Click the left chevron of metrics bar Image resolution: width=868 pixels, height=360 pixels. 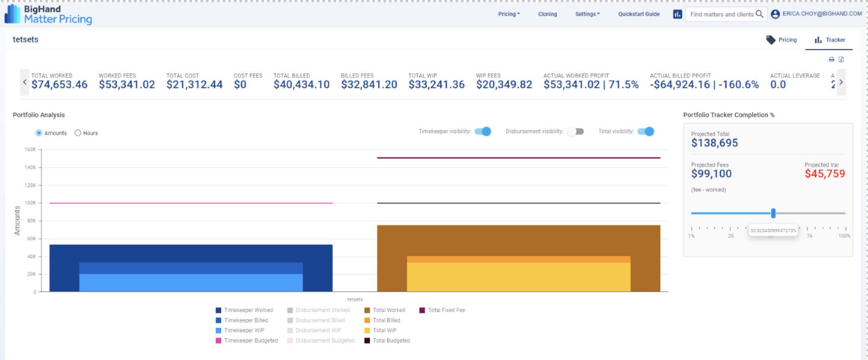[25, 82]
